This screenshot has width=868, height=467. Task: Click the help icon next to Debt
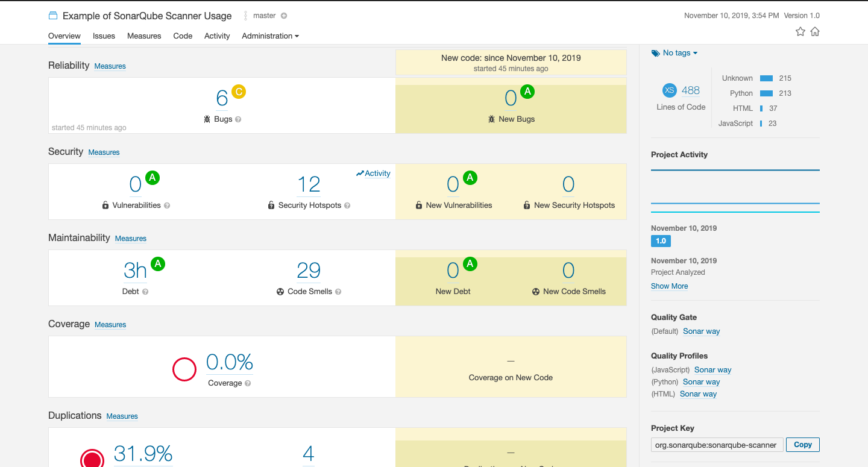(145, 292)
